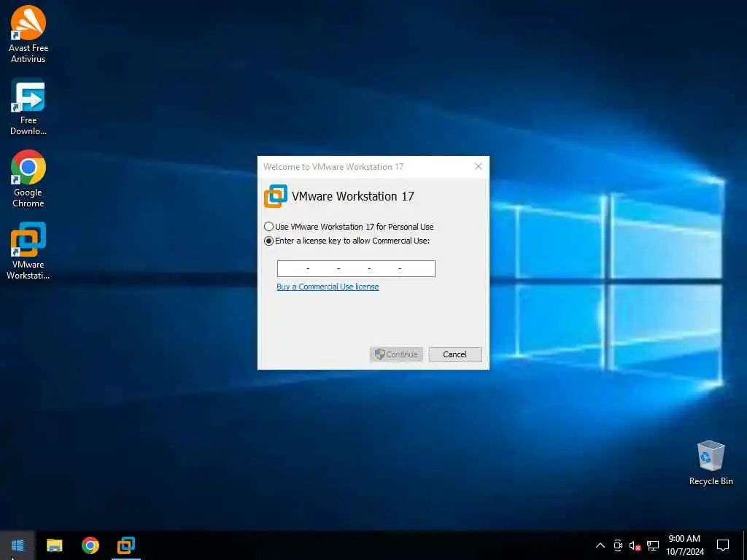The width and height of the screenshot is (747, 560).
Task: Click the network tray icon
Action: tap(653, 545)
